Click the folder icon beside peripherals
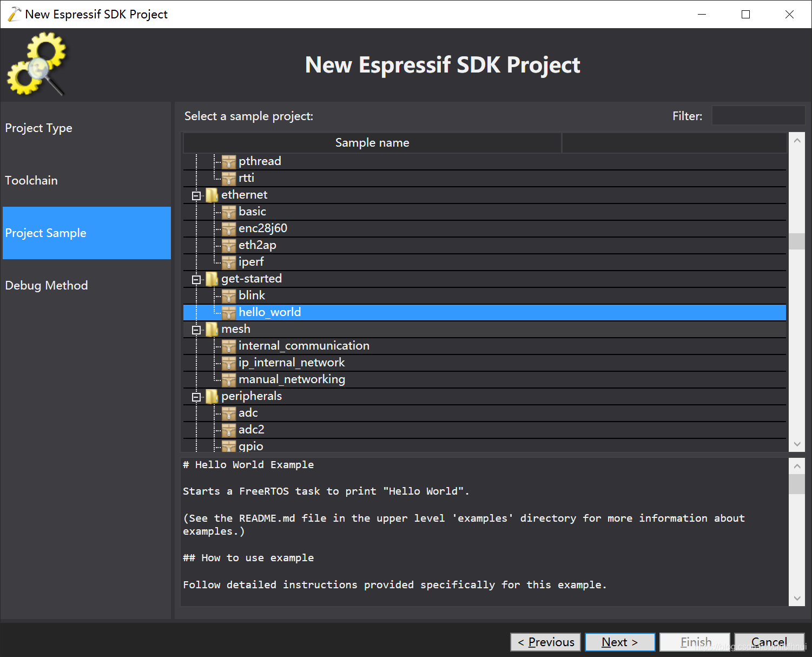This screenshot has height=657, width=812. point(212,396)
